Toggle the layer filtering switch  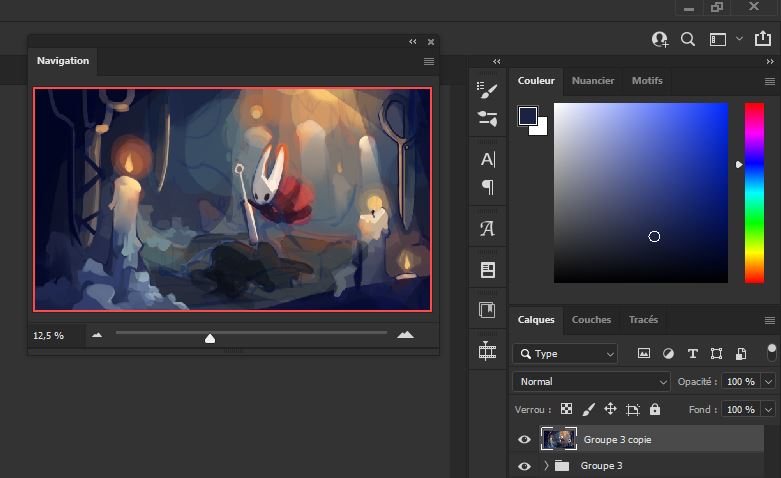(x=772, y=352)
